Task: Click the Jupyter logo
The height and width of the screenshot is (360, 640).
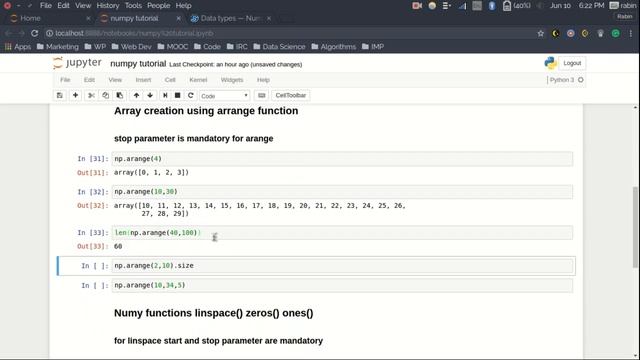Action: tap(77, 63)
